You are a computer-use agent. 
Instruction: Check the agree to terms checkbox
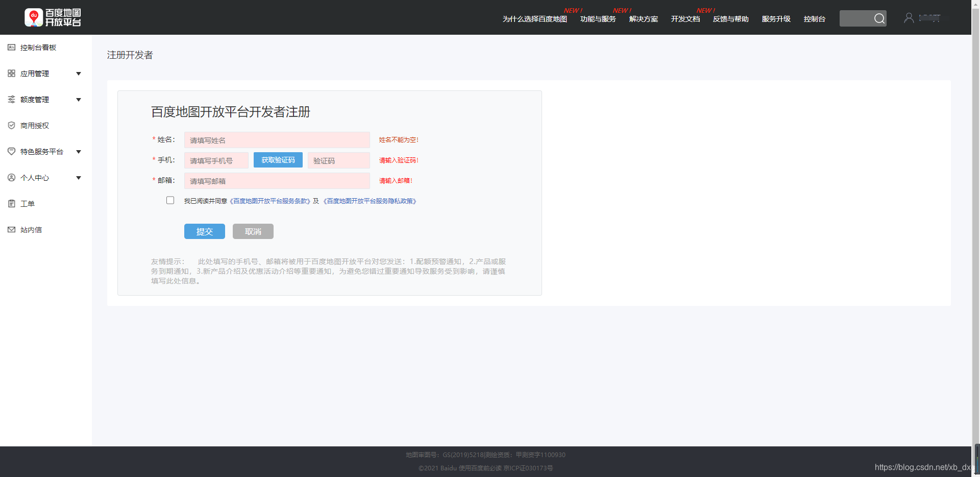pyautogui.click(x=170, y=200)
